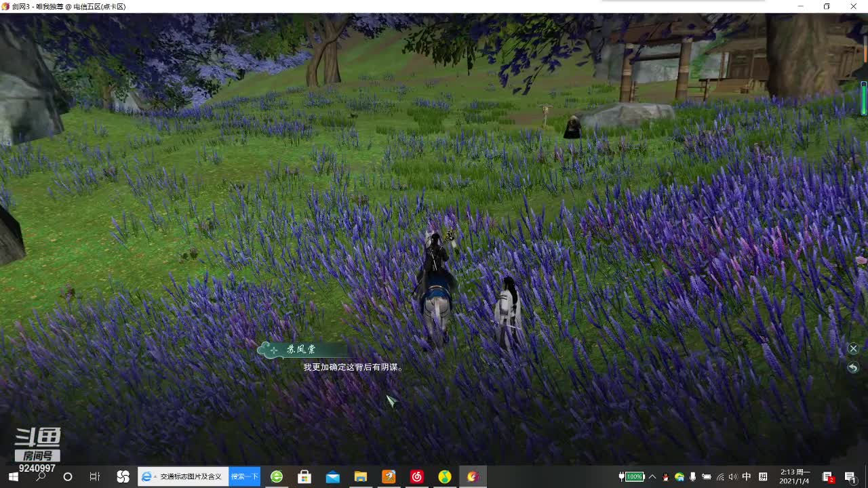
Task: Click the 拼 pinyin IME indicator
Action: point(763,477)
